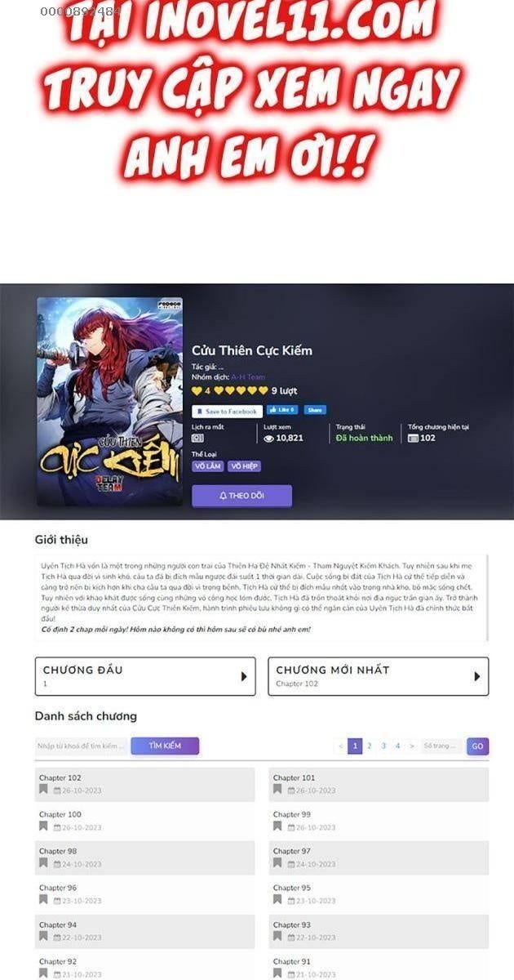Click the chapter count icon beside 102

[413, 439]
